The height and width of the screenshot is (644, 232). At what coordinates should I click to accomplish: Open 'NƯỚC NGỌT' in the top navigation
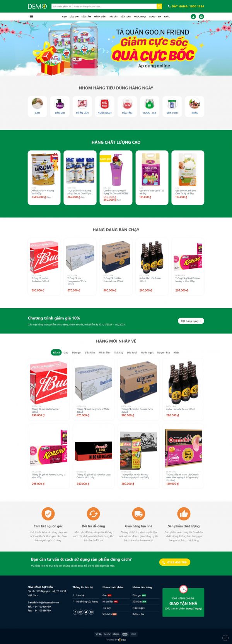[x=140, y=17]
